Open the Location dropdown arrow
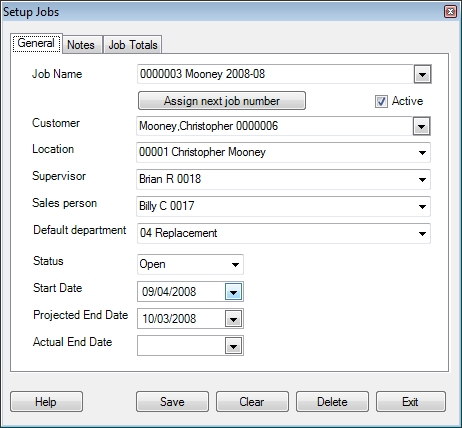Screen dimensions: 462x428 [x=422, y=153]
